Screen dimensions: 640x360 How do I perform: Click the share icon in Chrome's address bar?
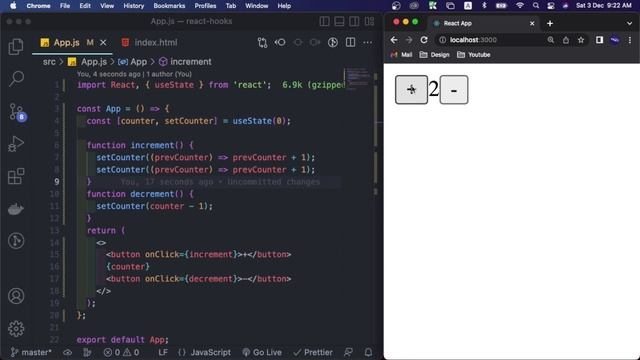(566, 40)
